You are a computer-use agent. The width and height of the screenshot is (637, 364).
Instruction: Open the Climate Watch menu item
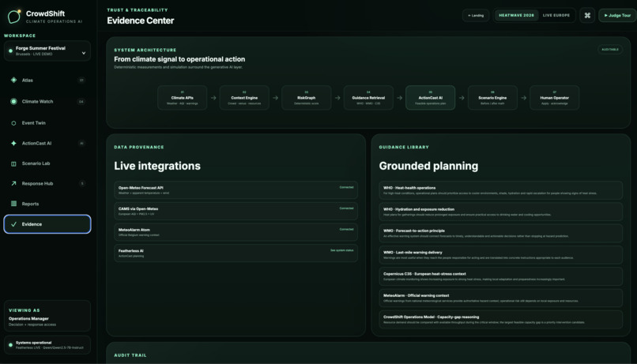pyautogui.click(x=47, y=101)
